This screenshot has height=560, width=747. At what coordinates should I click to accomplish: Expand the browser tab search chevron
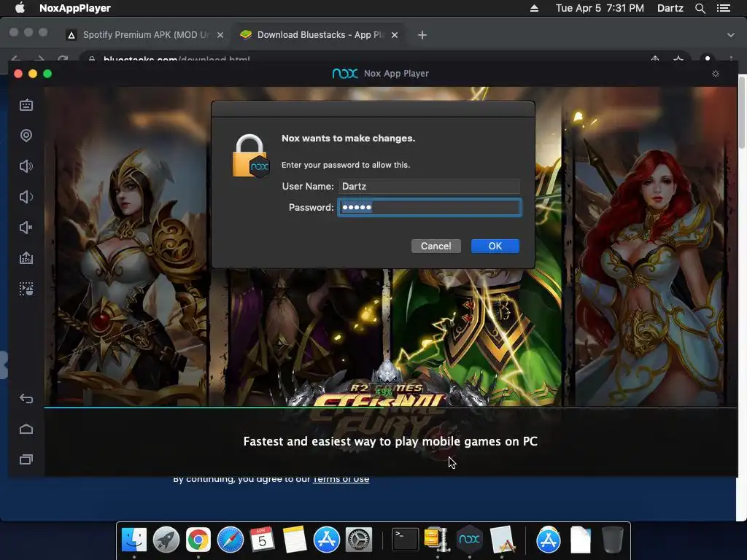click(730, 35)
